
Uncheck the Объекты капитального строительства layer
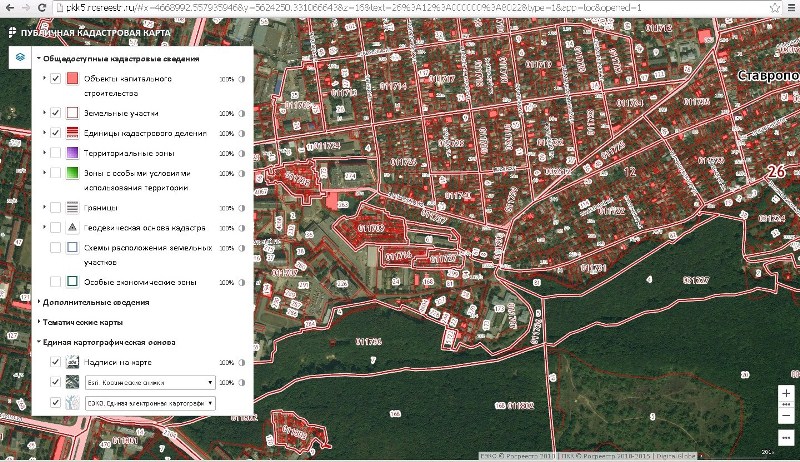click(56, 79)
